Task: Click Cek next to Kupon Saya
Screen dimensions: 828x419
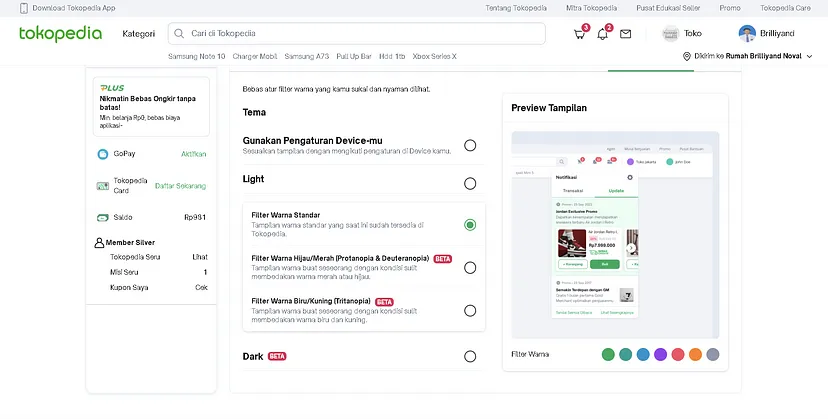Action: click(201, 288)
